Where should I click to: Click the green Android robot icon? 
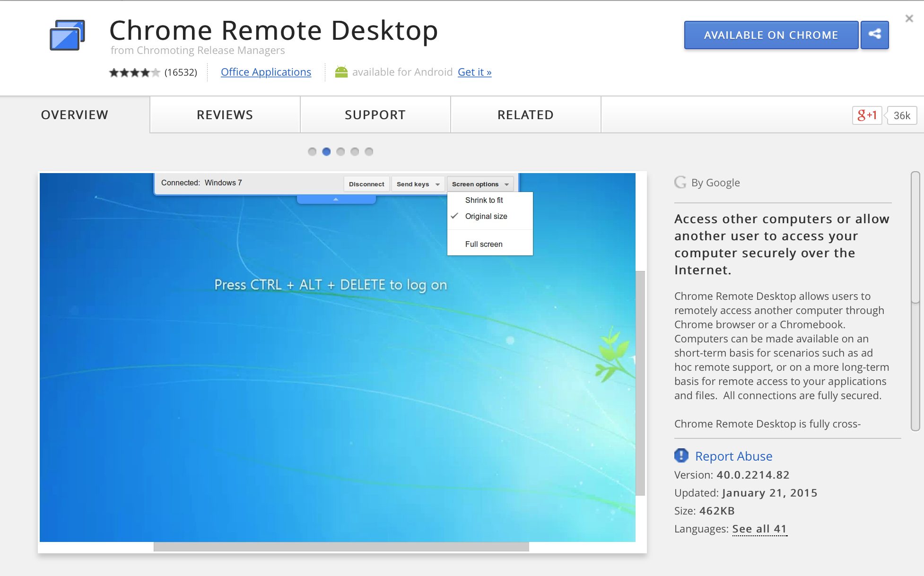341,72
